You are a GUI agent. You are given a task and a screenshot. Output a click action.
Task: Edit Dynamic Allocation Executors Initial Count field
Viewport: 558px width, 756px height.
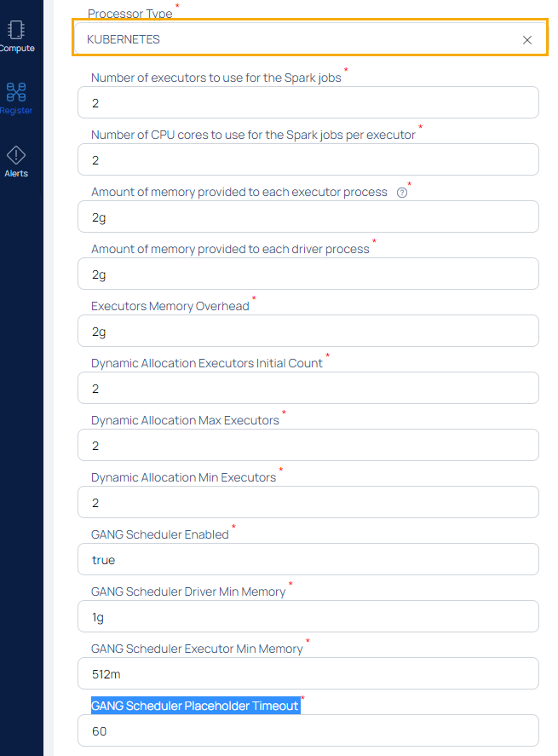click(308, 388)
